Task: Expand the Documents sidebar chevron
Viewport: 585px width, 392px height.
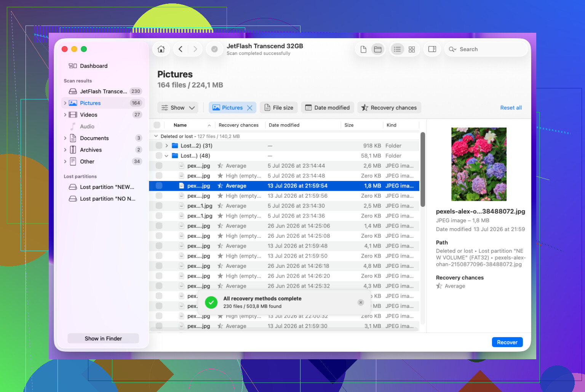Action: coord(65,138)
